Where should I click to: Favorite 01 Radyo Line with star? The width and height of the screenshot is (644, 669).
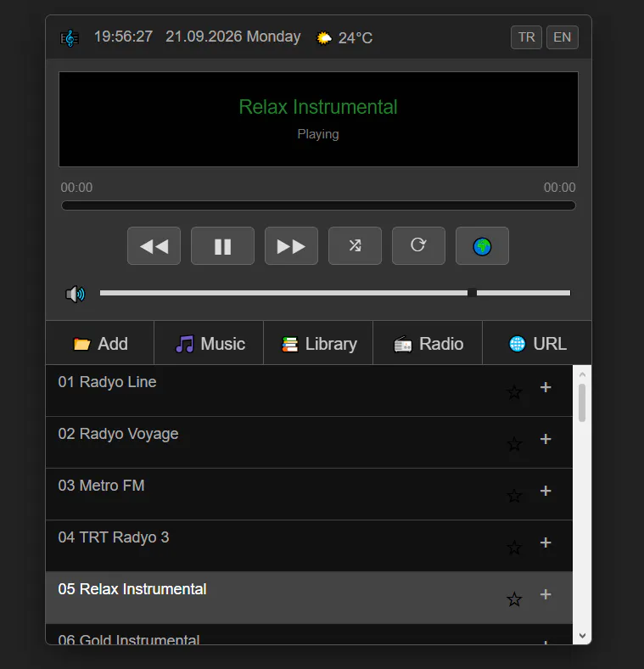coord(514,392)
